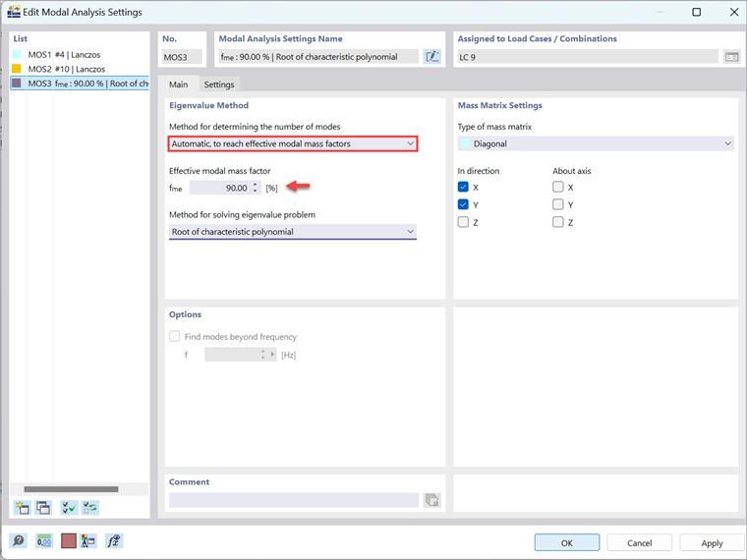Toggle Find modes beyond frequency checkbox
The width and height of the screenshot is (747, 560).
[x=174, y=336]
